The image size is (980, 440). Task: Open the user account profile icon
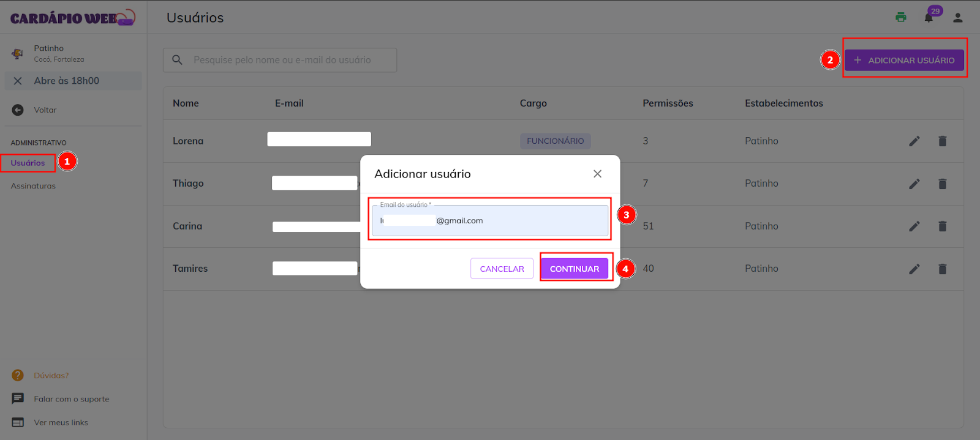click(x=957, y=18)
